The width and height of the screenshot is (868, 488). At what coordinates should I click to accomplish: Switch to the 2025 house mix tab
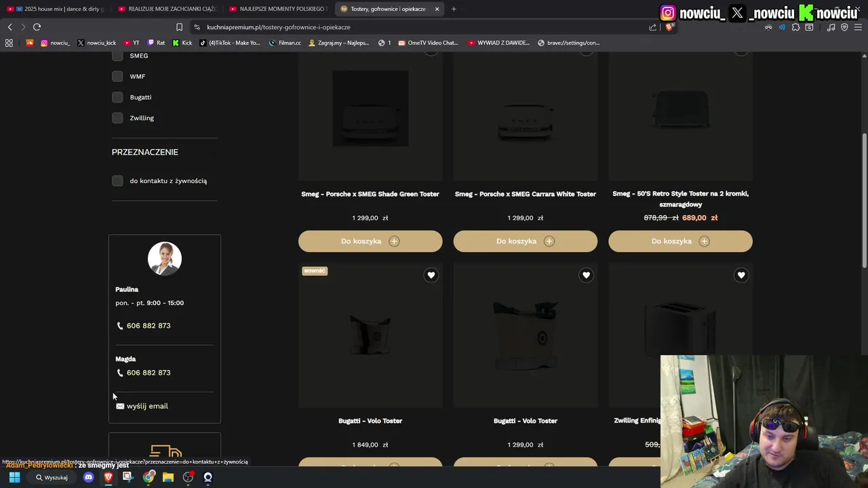click(57, 9)
